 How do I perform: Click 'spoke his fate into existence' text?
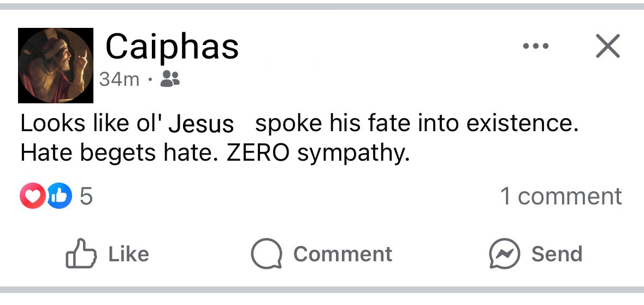tap(416, 124)
